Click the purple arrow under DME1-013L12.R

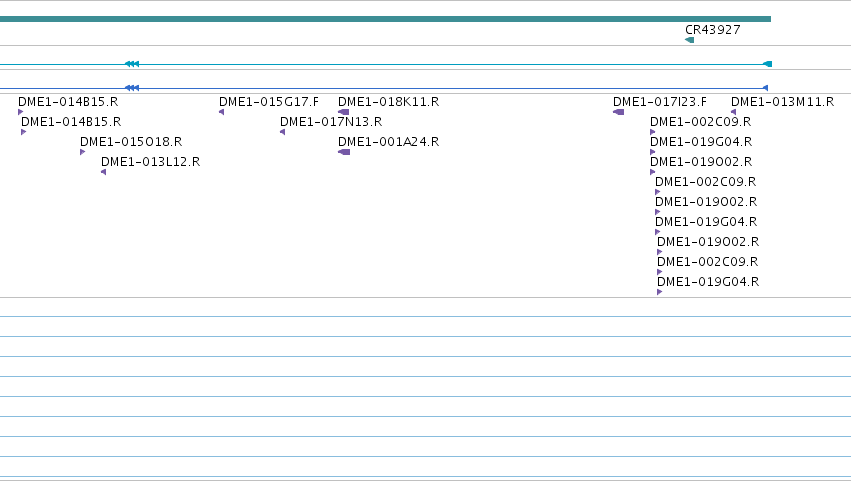[104, 173]
